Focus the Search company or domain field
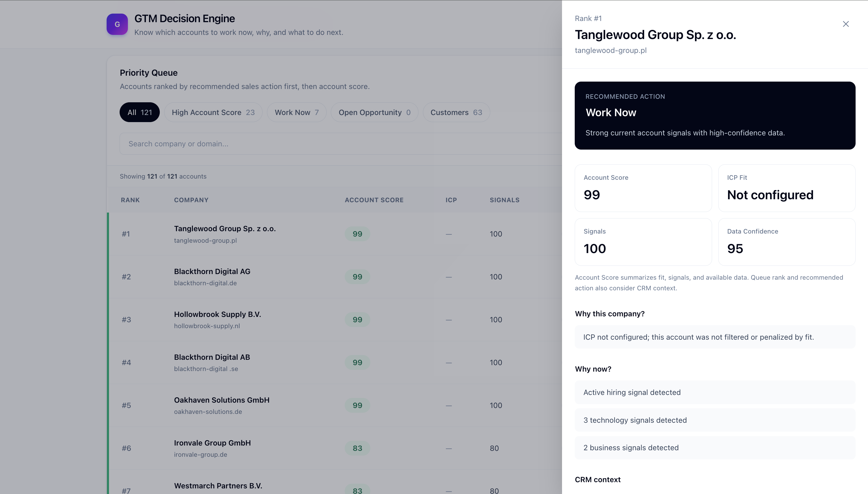868x494 pixels. click(341, 143)
